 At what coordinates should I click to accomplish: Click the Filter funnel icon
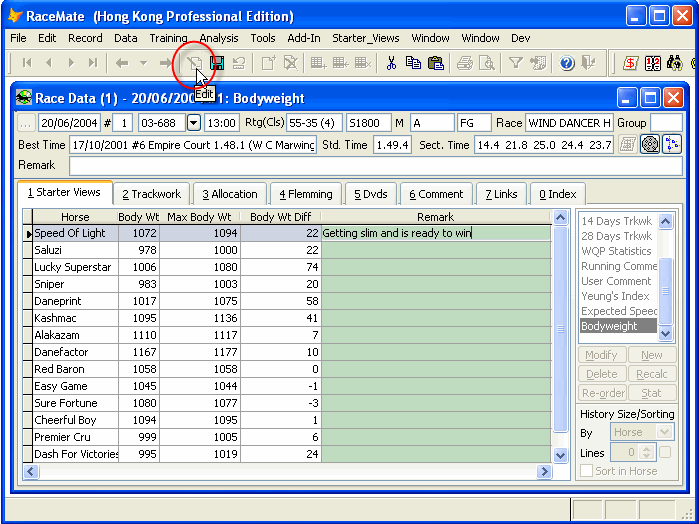point(516,63)
